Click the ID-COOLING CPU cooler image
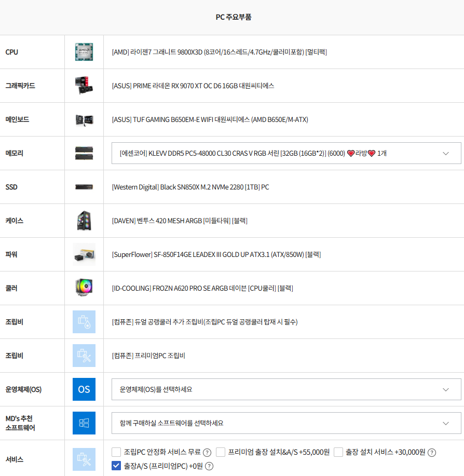The height and width of the screenshot is (476, 464). [x=84, y=288]
